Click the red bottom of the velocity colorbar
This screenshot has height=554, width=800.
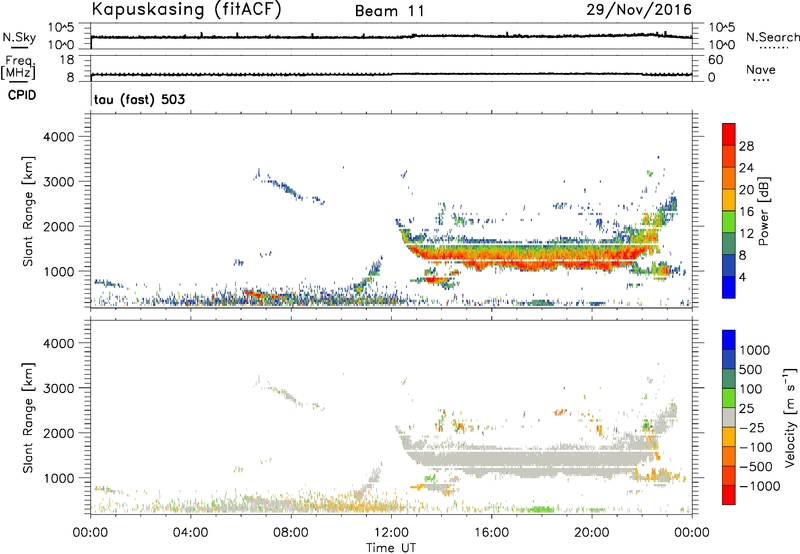click(729, 495)
